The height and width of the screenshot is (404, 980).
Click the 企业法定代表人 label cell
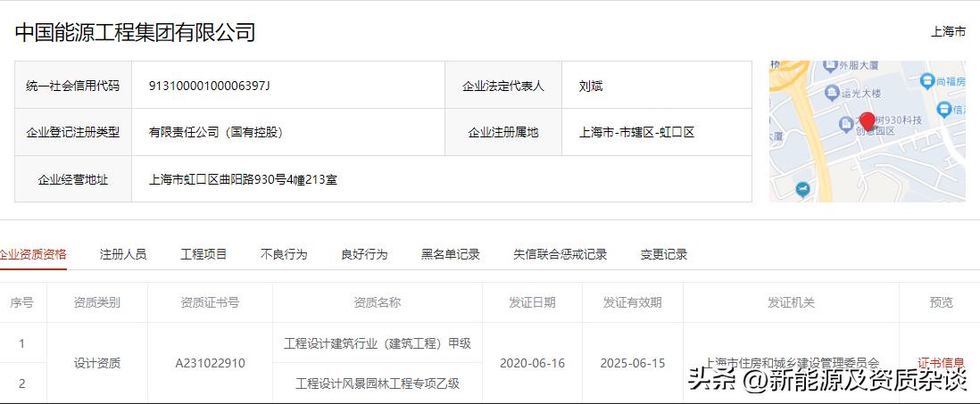click(x=503, y=85)
